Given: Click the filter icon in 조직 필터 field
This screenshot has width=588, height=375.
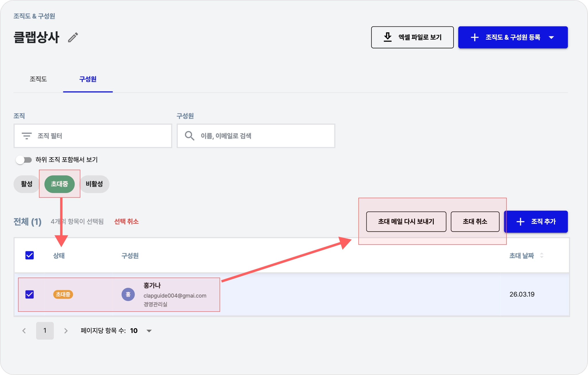Looking at the screenshot, I should click(x=27, y=136).
